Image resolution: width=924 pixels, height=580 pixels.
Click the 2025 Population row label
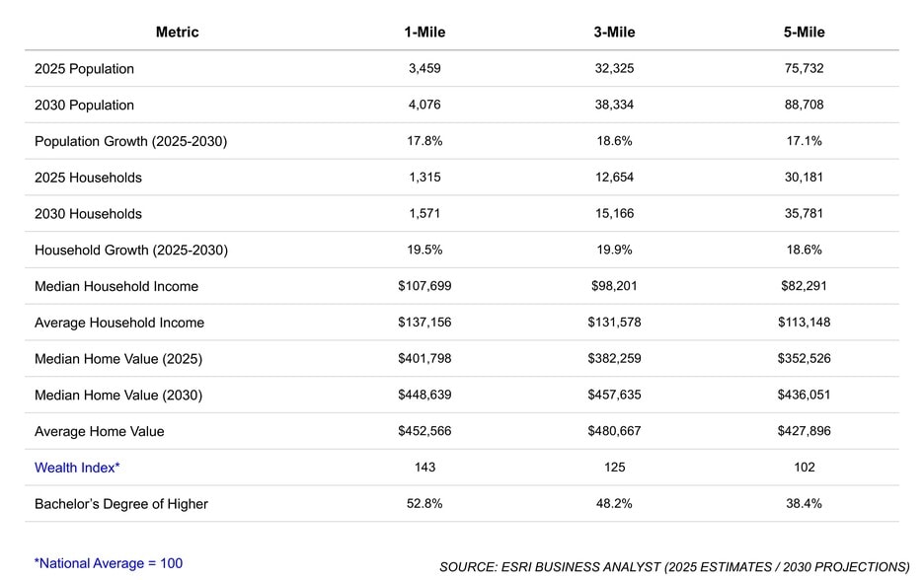pyautogui.click(x=84, y=68)
